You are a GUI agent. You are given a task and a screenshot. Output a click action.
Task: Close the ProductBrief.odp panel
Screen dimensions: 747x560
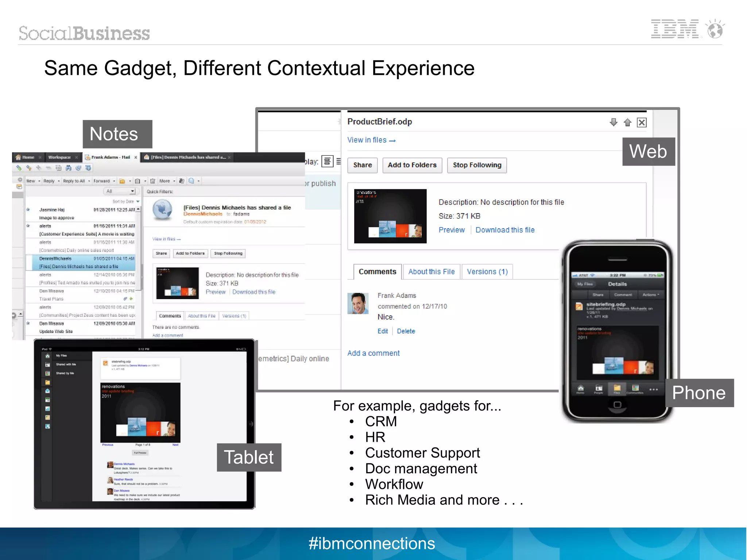(642, 122)
